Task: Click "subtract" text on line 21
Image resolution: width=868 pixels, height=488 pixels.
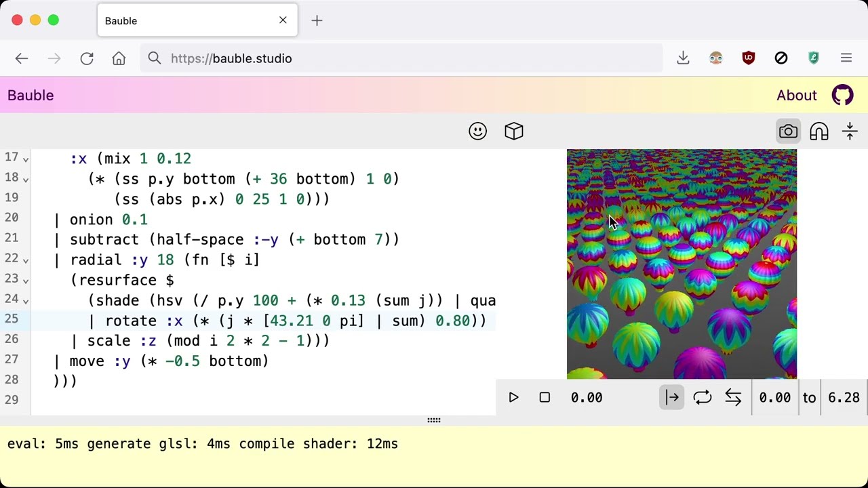Action: (x=104, y=240)
